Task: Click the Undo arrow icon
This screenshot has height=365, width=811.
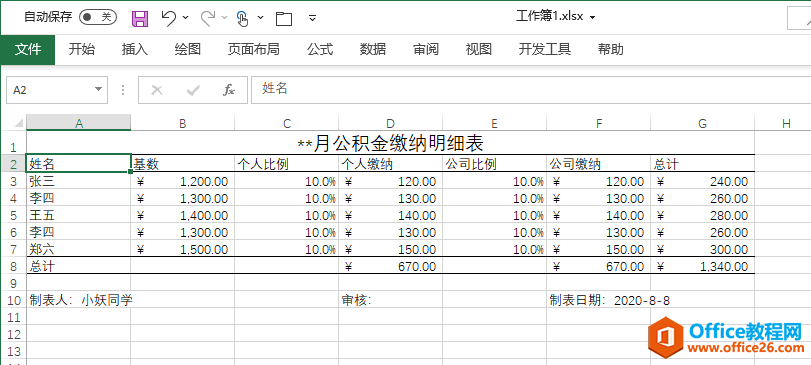Action: pos(168,18)
